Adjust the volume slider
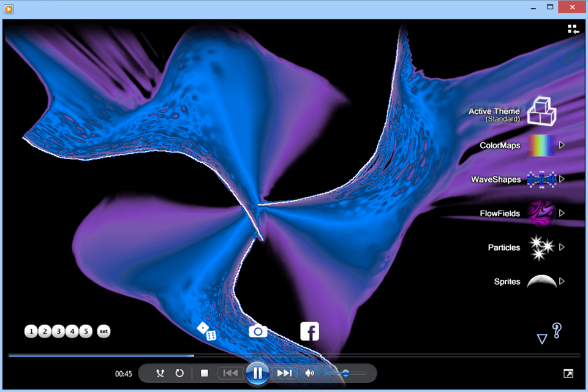Image resolution: width=588 pixels, height=392 pixels. pyautogui.click(x=345, y=373)
